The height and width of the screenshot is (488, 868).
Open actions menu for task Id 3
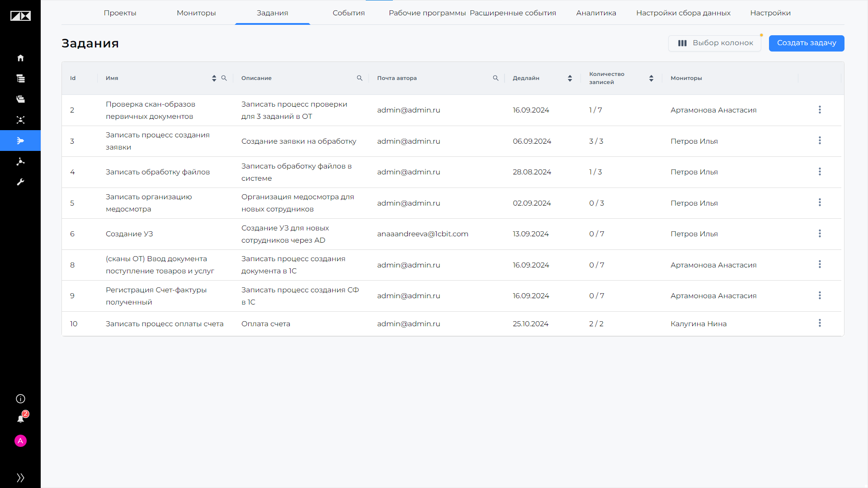pyautogui.click(x=820, y=141)
